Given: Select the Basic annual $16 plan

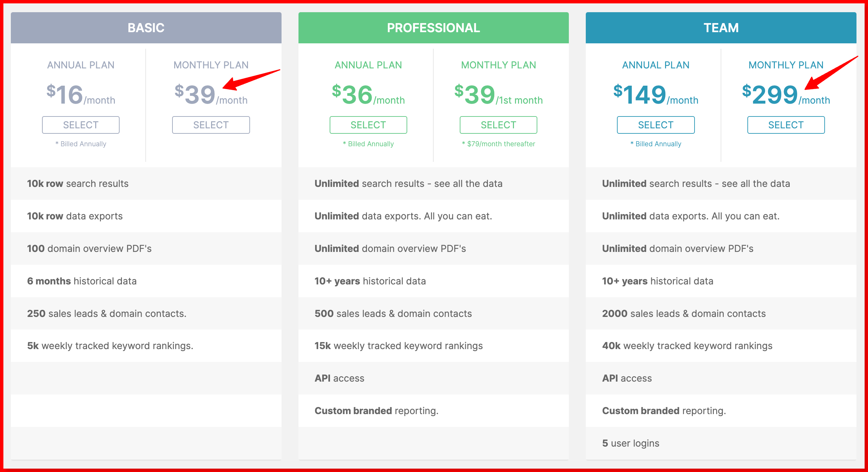Looking at the screenshot, I should click(81, 125).
